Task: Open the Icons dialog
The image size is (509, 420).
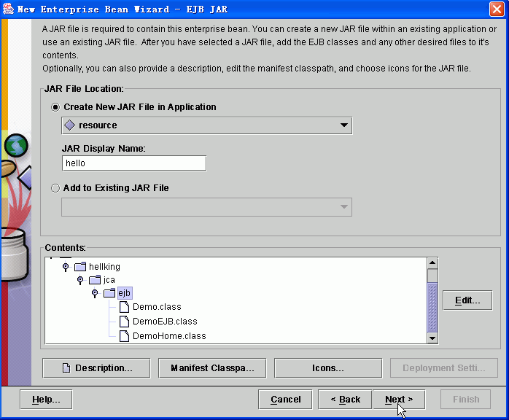Action: coord(328,368)
